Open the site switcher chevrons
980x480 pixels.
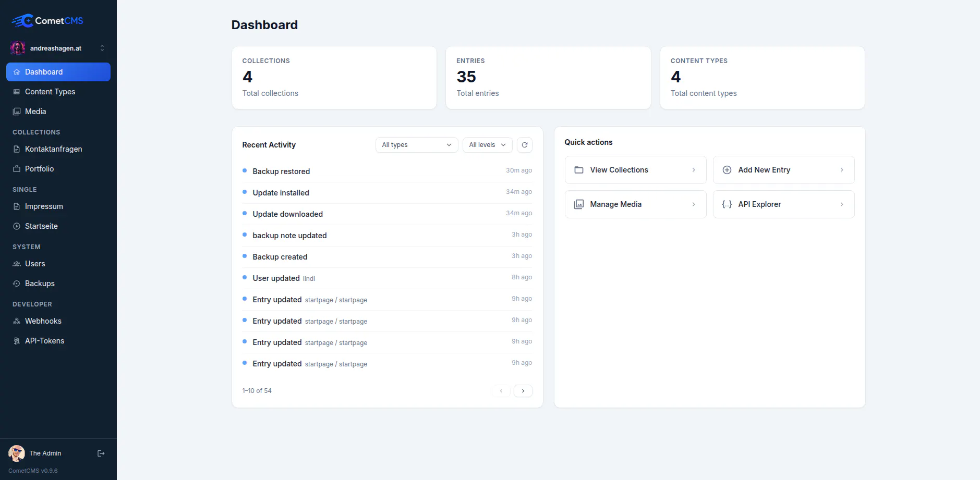102,48
